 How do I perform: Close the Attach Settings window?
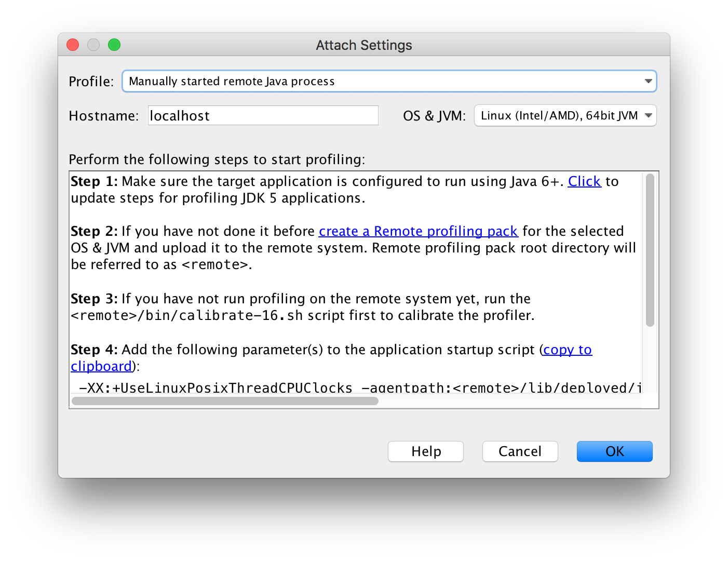click(x=73, y=45)
